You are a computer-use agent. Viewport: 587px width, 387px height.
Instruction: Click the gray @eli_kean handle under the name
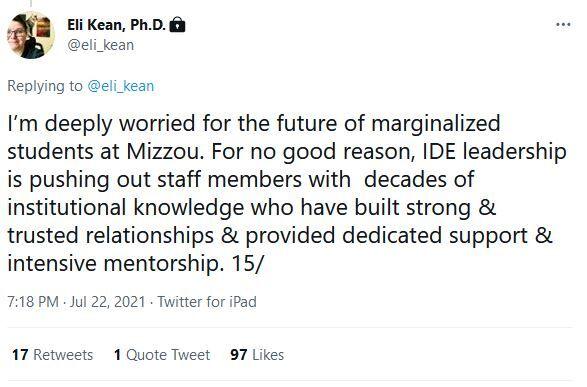click(100, 45)
